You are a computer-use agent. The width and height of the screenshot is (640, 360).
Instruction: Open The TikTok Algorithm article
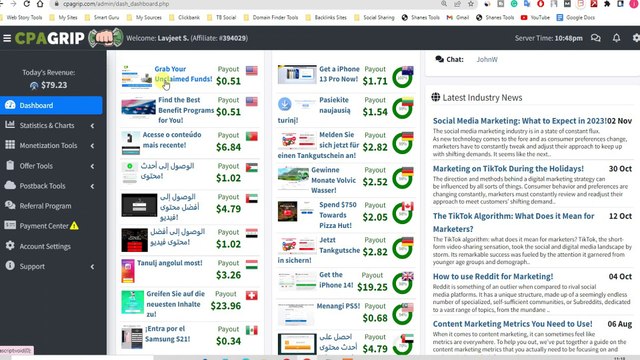pyautogui.click(x=513, y=222)
